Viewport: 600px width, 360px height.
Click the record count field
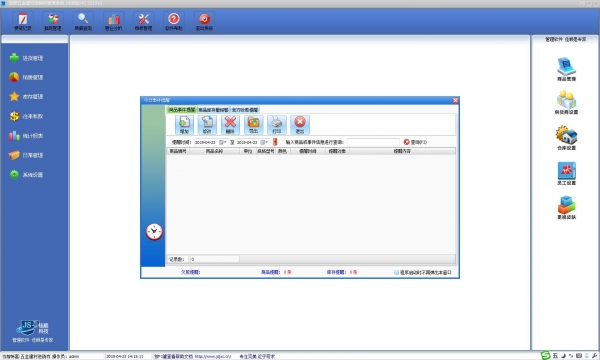(x=215, y=259)
